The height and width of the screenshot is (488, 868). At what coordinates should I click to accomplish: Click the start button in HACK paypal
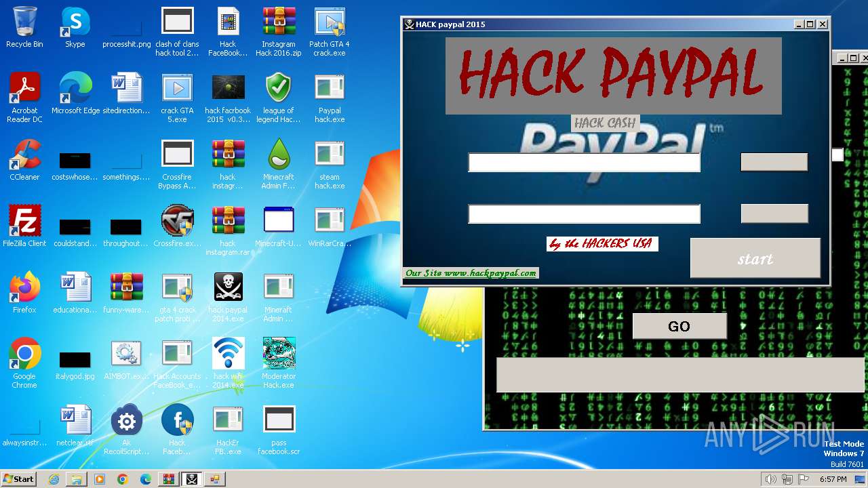pyautogui.click(x=755, y=258)
